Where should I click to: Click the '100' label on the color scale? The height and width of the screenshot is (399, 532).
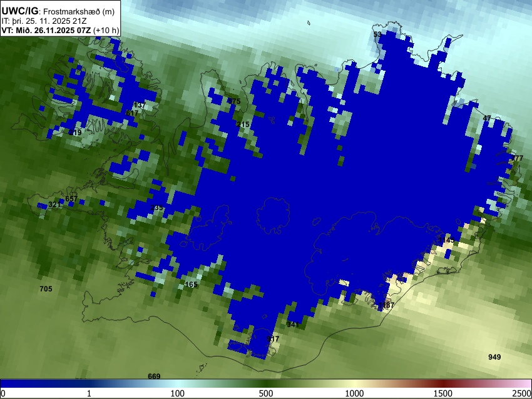178,393
